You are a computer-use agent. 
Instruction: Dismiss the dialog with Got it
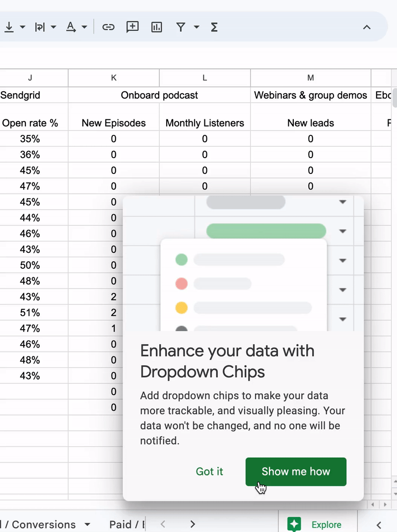tap(209, 472)
